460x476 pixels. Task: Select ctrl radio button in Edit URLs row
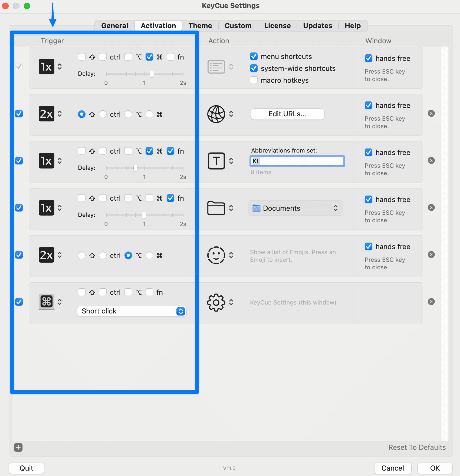(x=103, y=114)
